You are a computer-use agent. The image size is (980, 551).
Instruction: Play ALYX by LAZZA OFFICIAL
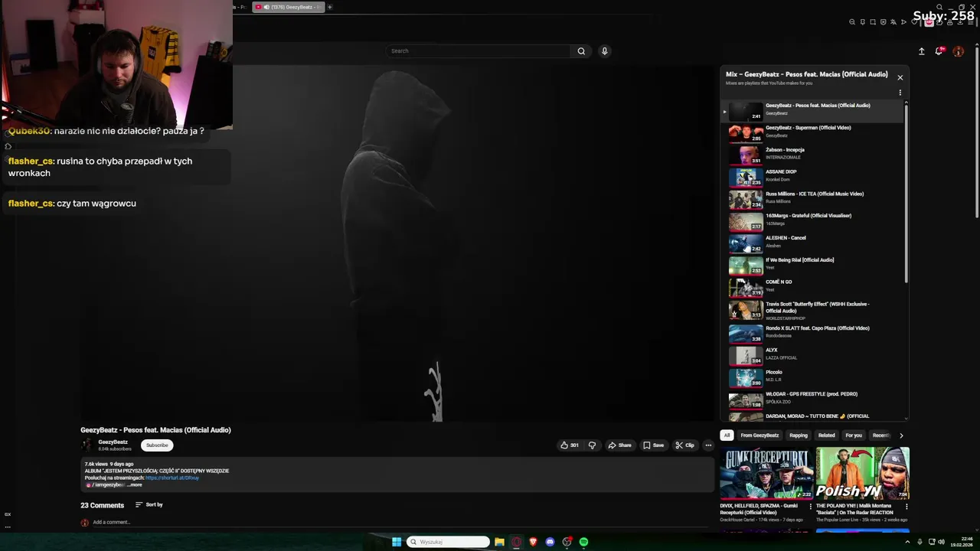point(812,355)
